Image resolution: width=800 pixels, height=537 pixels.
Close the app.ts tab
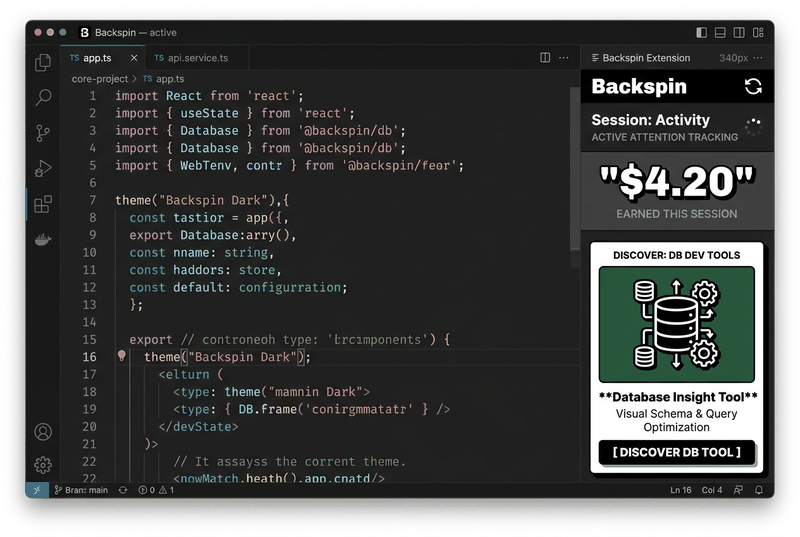tap(134, 58)
